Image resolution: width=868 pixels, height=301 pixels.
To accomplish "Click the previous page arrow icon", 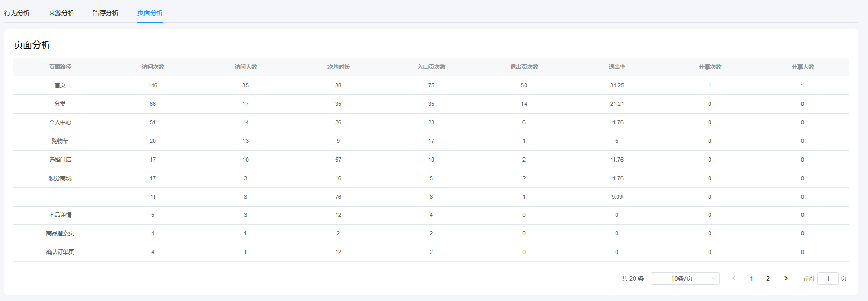I will [734, 278].
